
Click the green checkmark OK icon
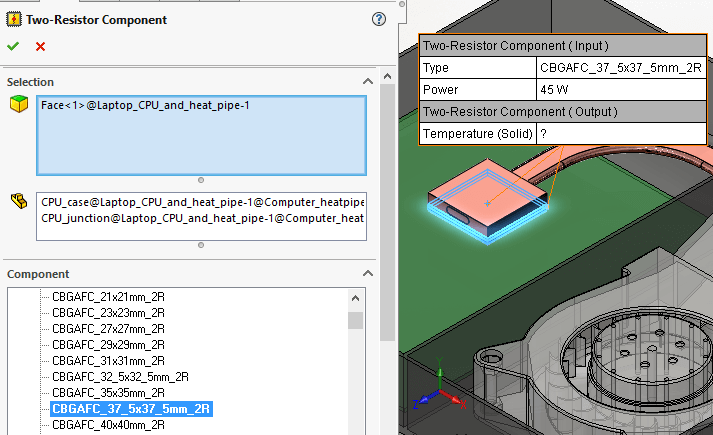tap(12, 46)
